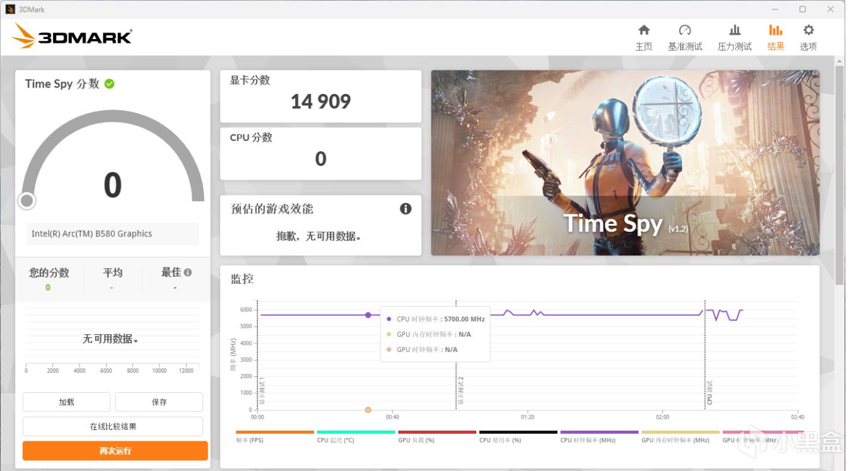Click the scrollbar up arrow
This screenshot has width=868, height=471.
click(839, 61)
